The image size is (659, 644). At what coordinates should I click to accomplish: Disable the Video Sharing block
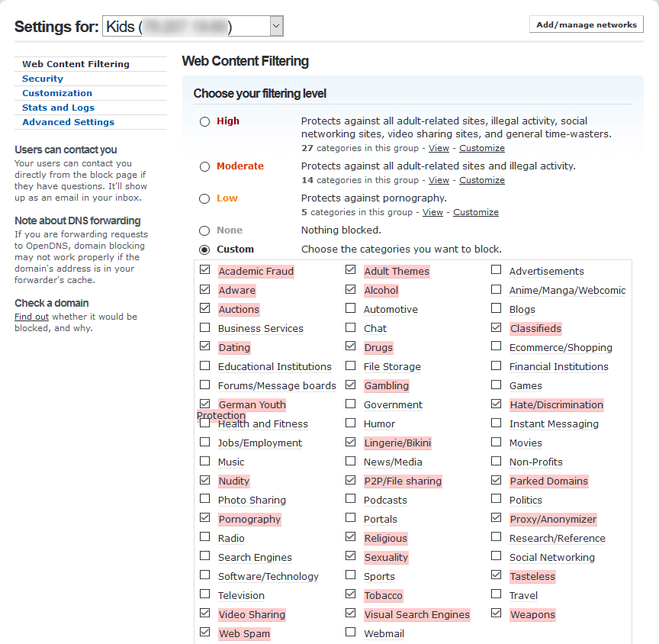click(x=204, y=613)
